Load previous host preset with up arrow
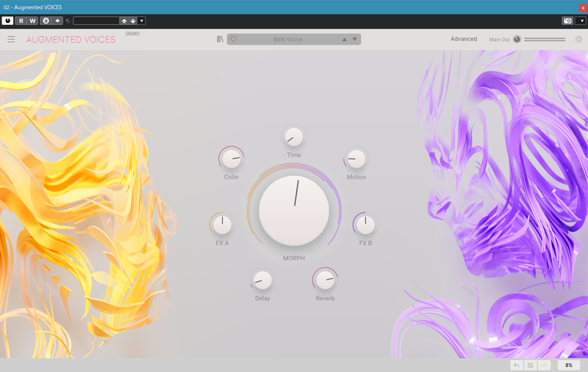The height and width of the screenshot is (372, 588). [124, 21]
